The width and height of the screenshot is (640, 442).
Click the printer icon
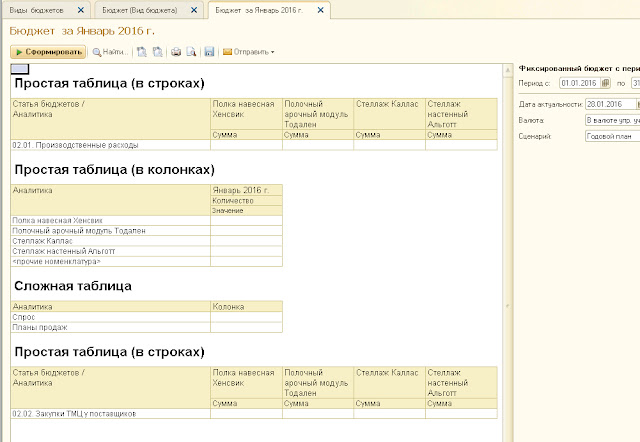tap(176, 52)
